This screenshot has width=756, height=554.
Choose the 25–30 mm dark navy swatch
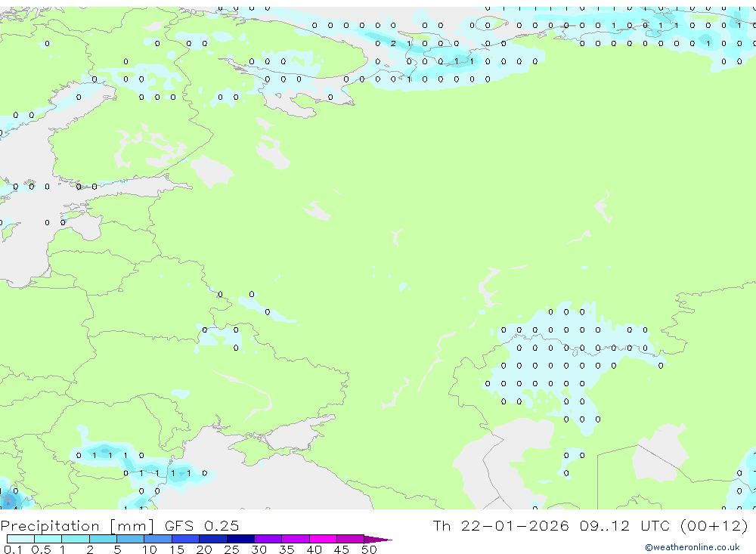click(240, 539)
